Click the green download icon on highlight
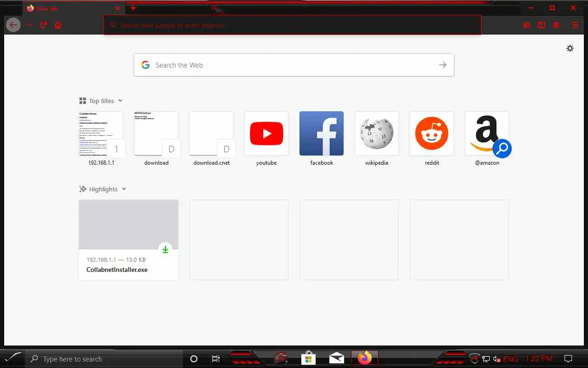Screen dimensions: 588x368 165,249
